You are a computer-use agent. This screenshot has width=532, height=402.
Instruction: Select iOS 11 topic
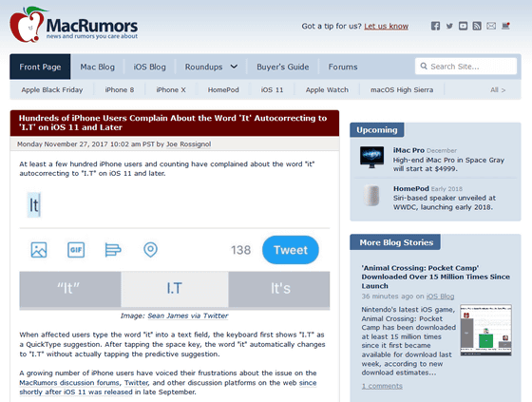pos(272,90)
